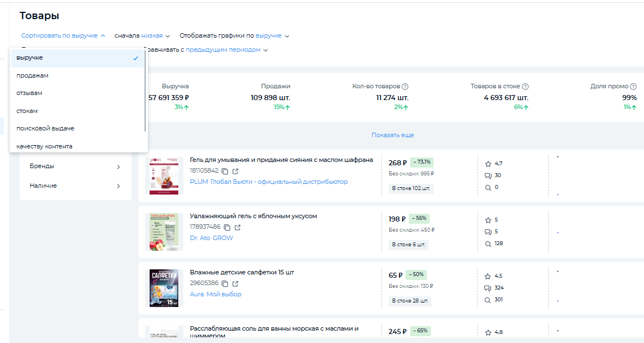Collapse the Сортировать по выручке dropdown
Viewport: 644px width, 343px height.
click(x=63, y=36)
